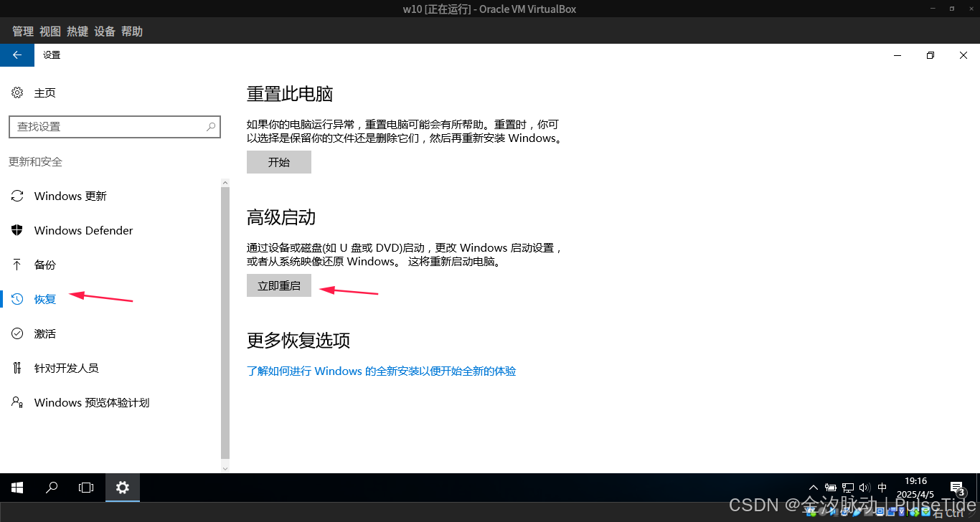Close the 设置 window
Viewport: 980px width, 522px height.
[x=963, y=55]
